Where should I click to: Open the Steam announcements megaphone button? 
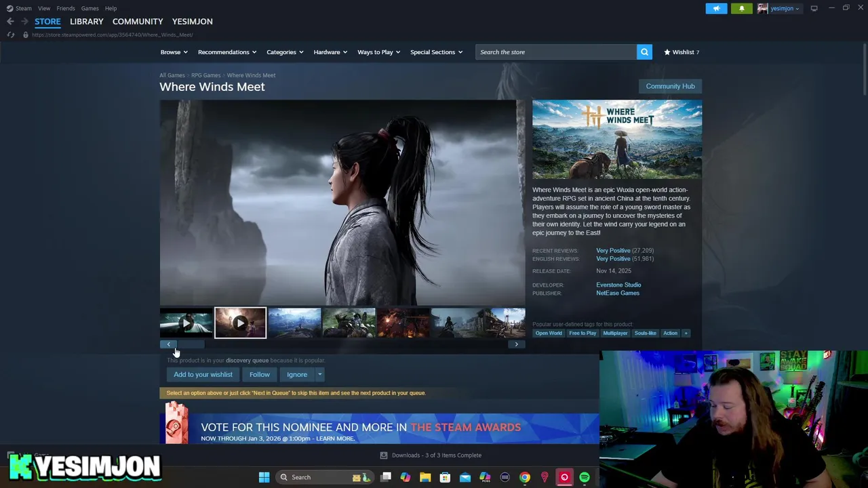[x=717, y=8]
